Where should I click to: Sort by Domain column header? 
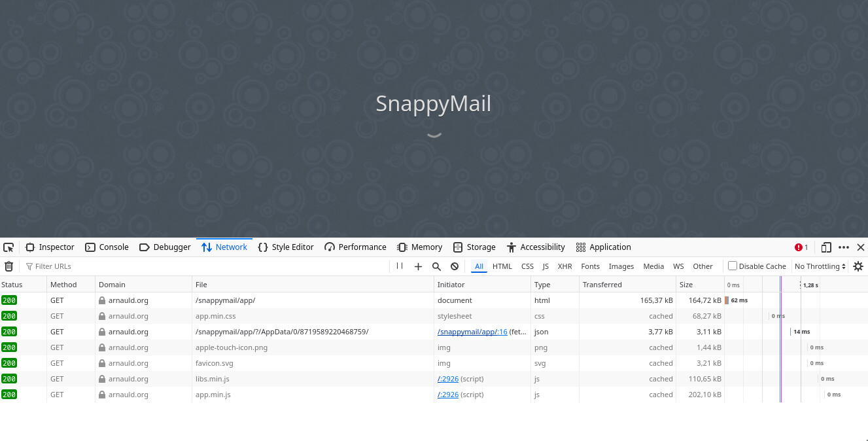[144, 285]
